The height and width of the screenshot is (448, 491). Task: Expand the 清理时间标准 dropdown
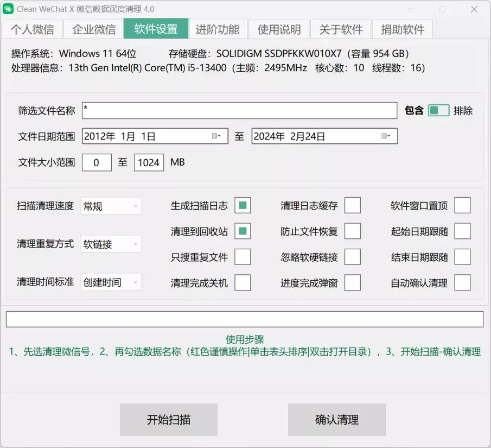111,282
